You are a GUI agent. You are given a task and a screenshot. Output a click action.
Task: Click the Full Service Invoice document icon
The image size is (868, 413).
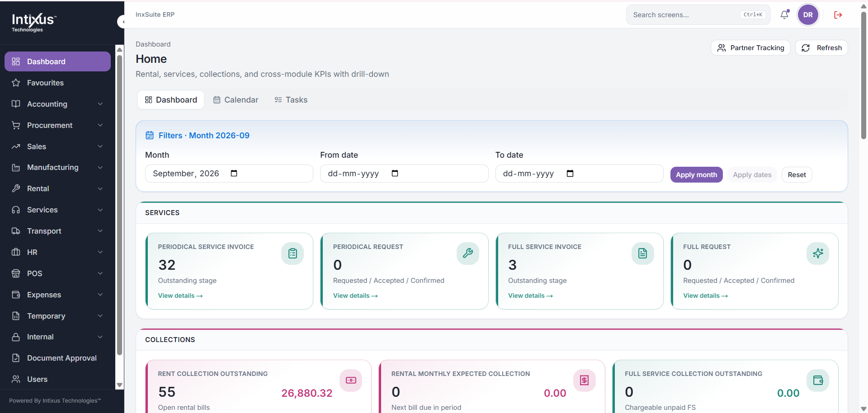643,253
